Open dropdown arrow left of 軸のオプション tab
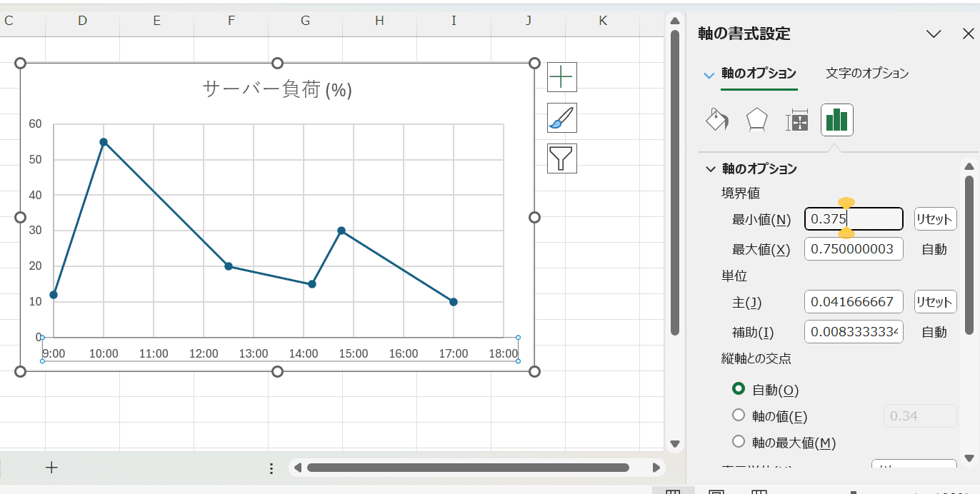This screenshot has height=494, width=980. point(709,74)
